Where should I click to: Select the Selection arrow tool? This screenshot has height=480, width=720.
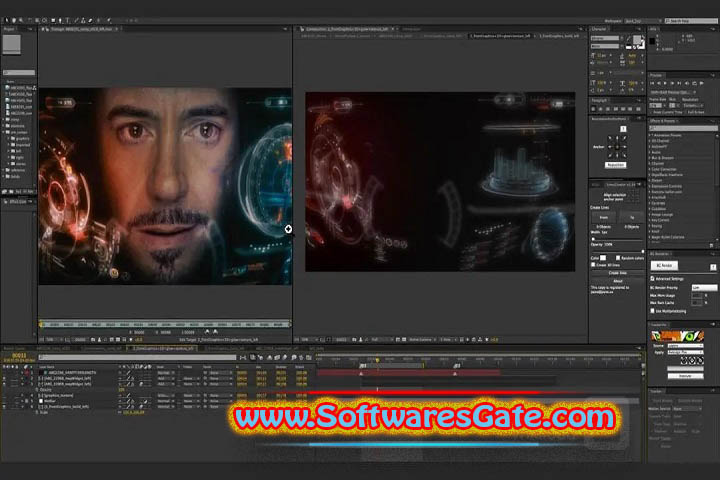(6, 20)
